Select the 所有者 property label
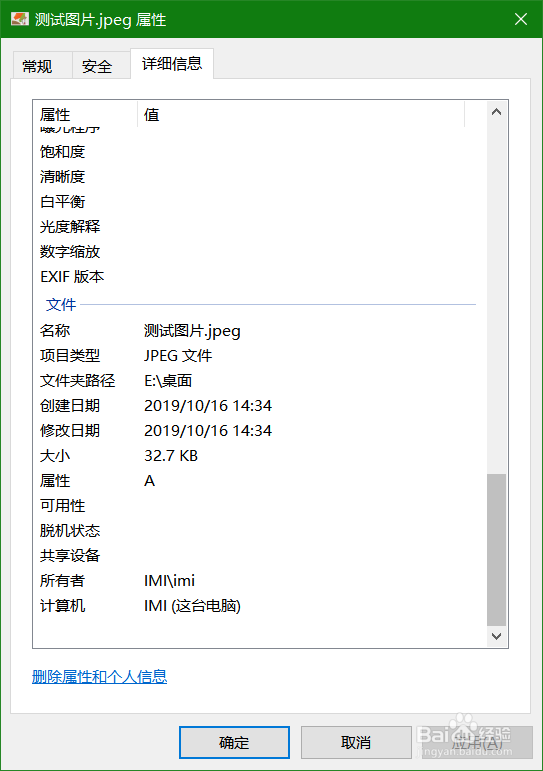This screenshot has height=771, width=543. 62,581
